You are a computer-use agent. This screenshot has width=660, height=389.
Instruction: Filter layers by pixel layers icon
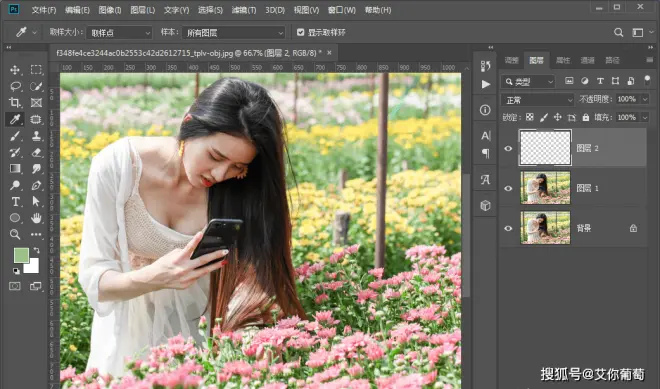point(569,81)
